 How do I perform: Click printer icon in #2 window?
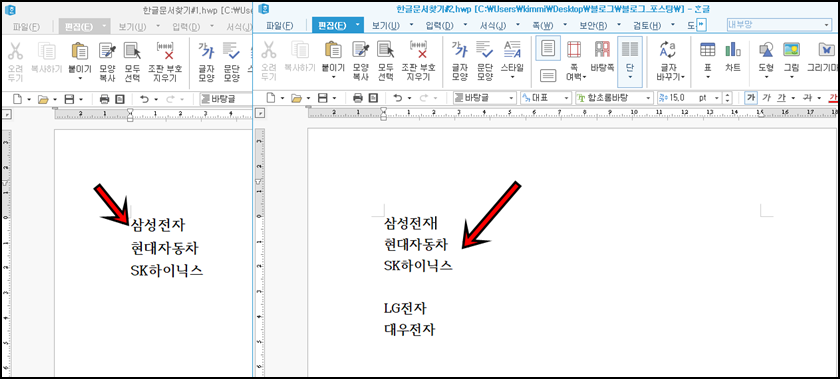[358, 98]
